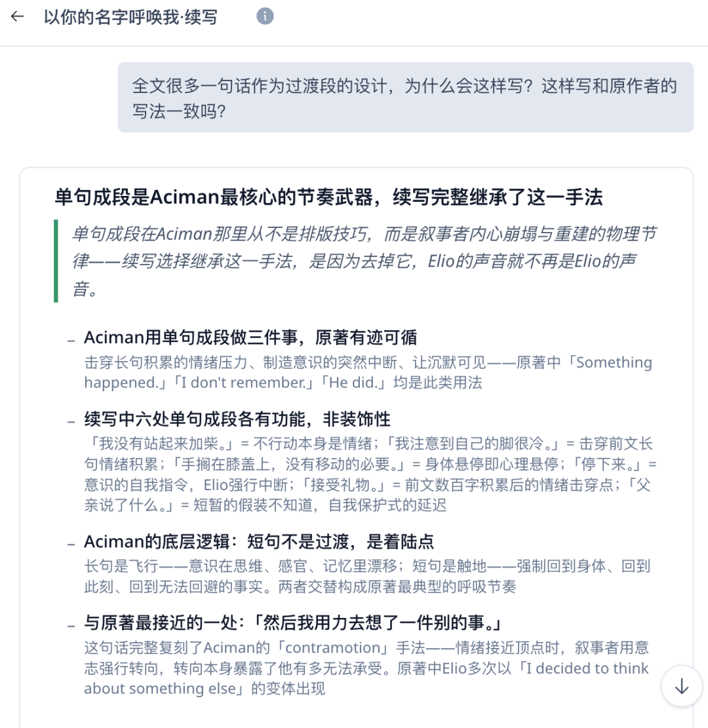Jump to bottom with the down-arrow button
Viewport: 708px width, 728px height.
(x=682, y=686)
